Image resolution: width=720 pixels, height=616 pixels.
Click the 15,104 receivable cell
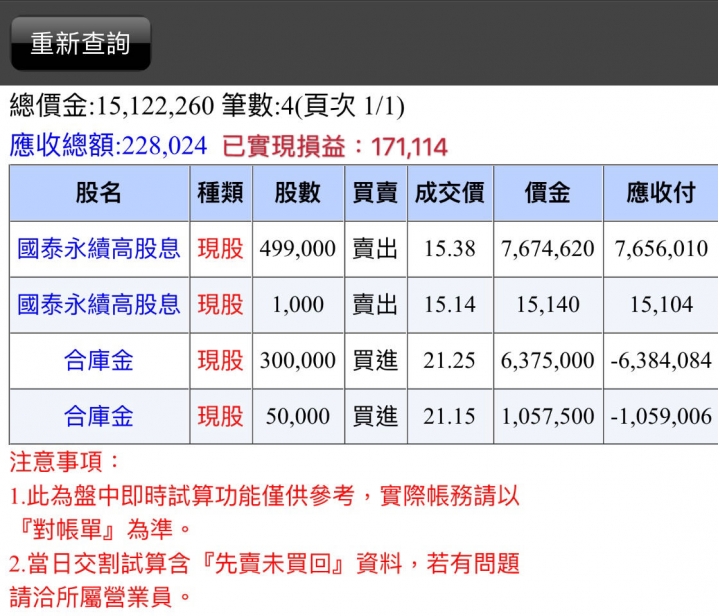click(661, 305)
